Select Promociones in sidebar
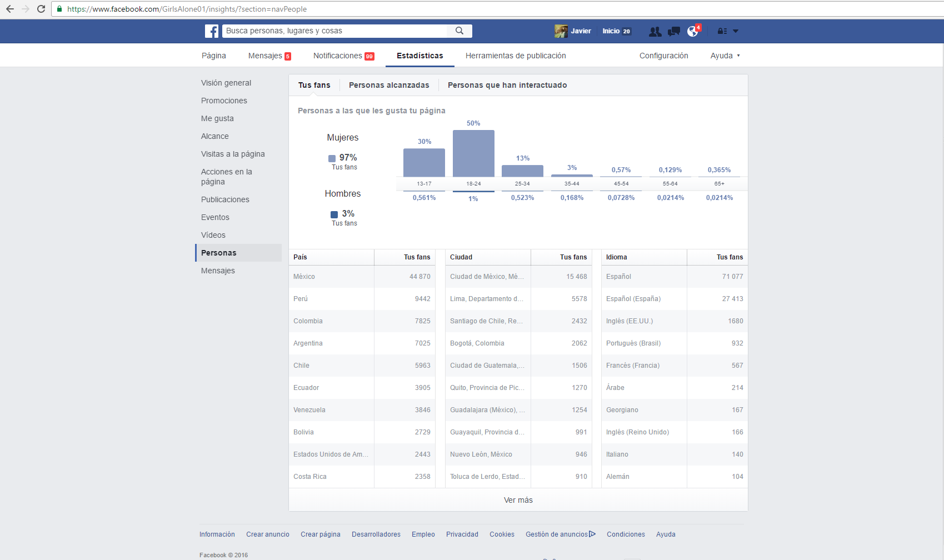Viewport: 944px width, 560px height. 224,101
